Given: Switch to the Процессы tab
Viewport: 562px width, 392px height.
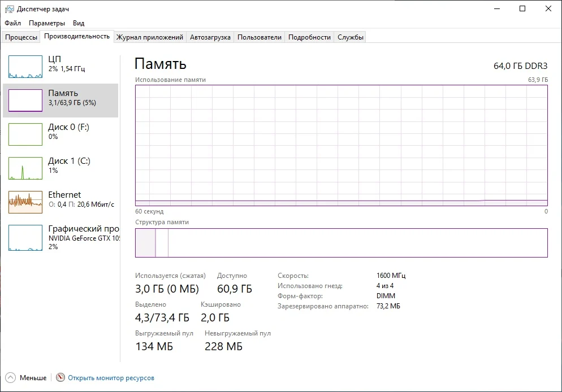Looking at the screenshot, I should [x=21, y=37].
